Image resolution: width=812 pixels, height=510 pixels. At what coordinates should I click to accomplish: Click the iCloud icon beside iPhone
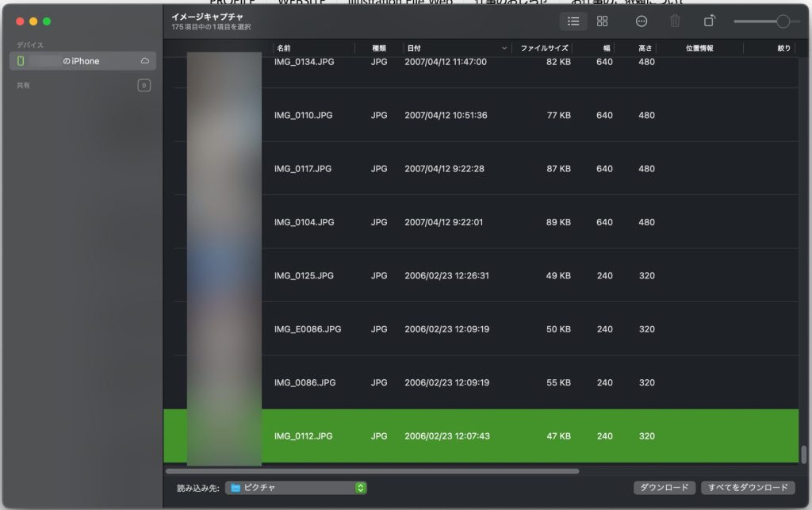pos(145,61)
